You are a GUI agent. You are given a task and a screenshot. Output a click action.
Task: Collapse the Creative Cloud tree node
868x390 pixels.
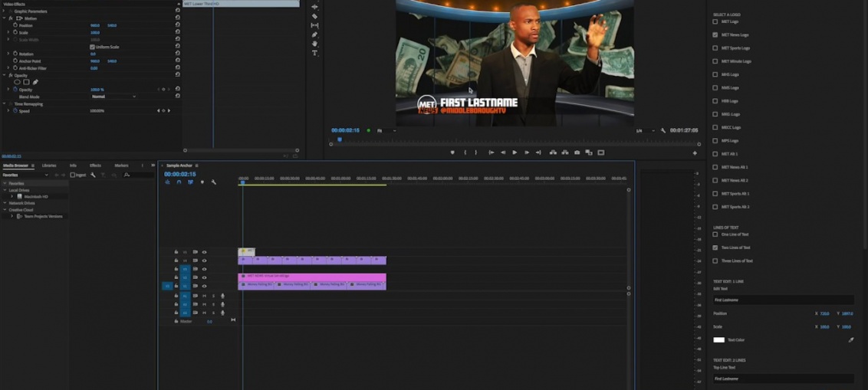click(5, 210)
